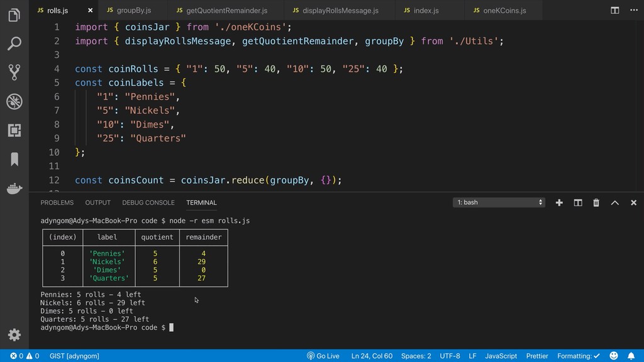The height and width of the screenshot is (362, 644).
Task: Click on coinsJar in line 1 import
Action: (x=147, y=27)
